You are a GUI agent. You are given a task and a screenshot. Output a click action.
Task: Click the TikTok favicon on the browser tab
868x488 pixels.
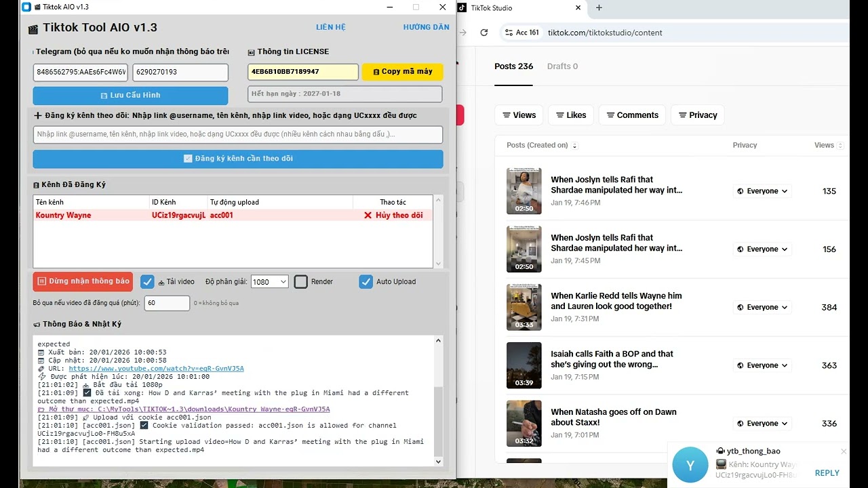click(462, 8)
